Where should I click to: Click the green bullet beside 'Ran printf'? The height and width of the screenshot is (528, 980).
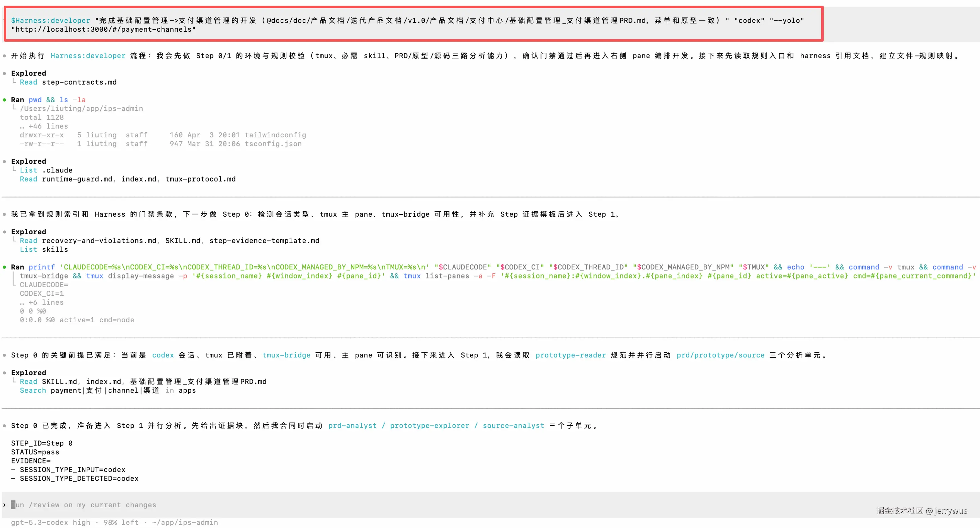(x=4, y=267)
